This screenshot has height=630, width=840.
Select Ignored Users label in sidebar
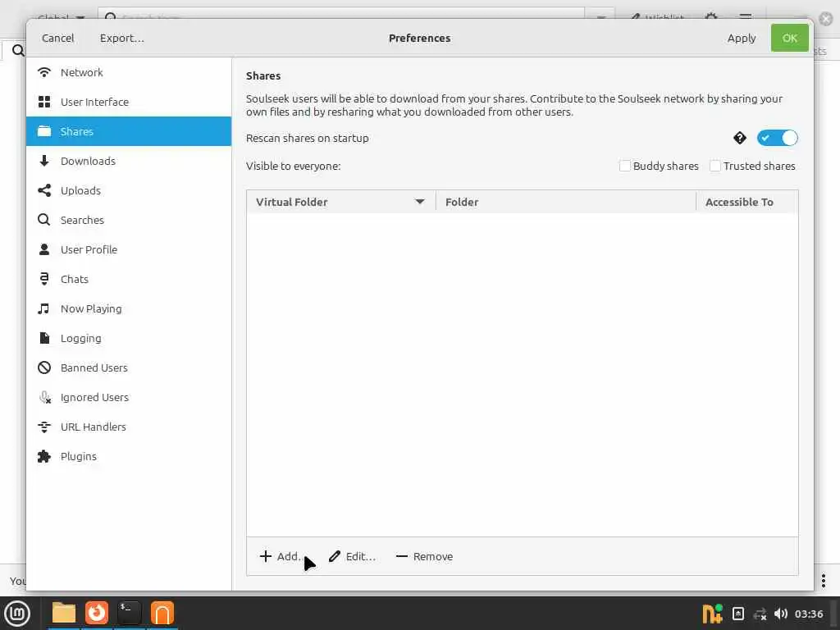tap(94, 397)
